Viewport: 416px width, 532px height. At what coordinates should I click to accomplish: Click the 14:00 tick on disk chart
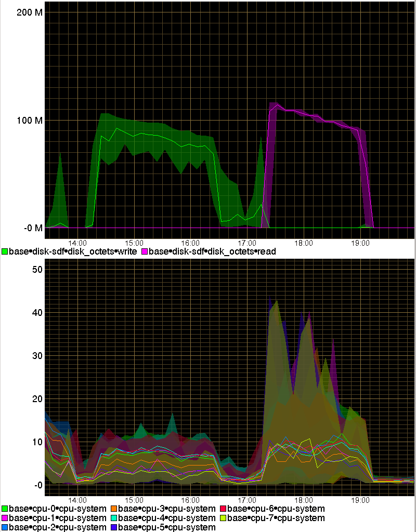77,243
